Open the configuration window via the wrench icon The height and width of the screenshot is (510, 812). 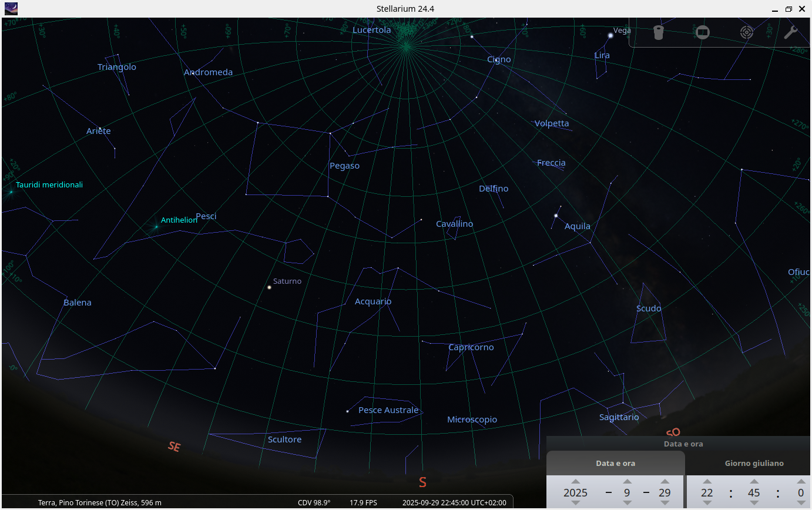(x=791, y=32)
